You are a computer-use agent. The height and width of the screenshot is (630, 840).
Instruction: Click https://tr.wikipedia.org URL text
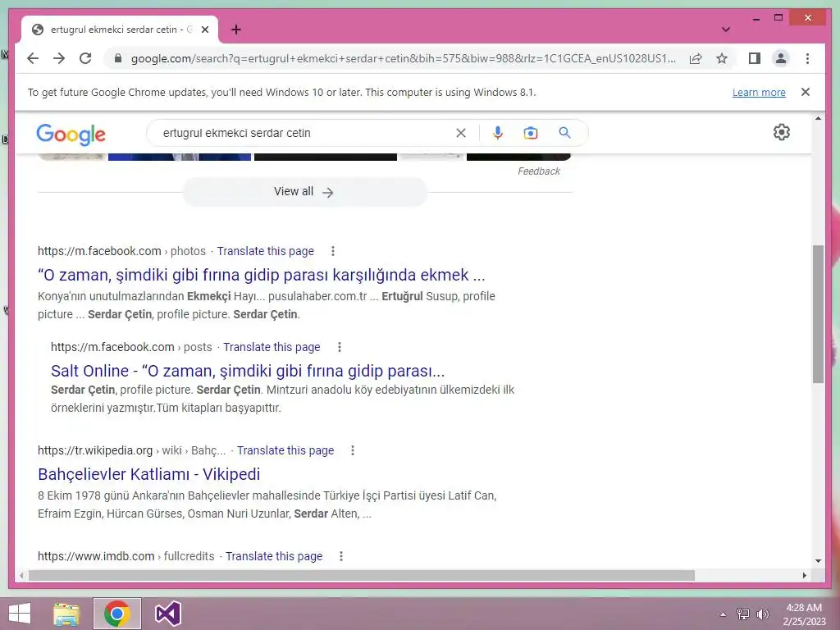pyautogui.click(x=95, y=450)
